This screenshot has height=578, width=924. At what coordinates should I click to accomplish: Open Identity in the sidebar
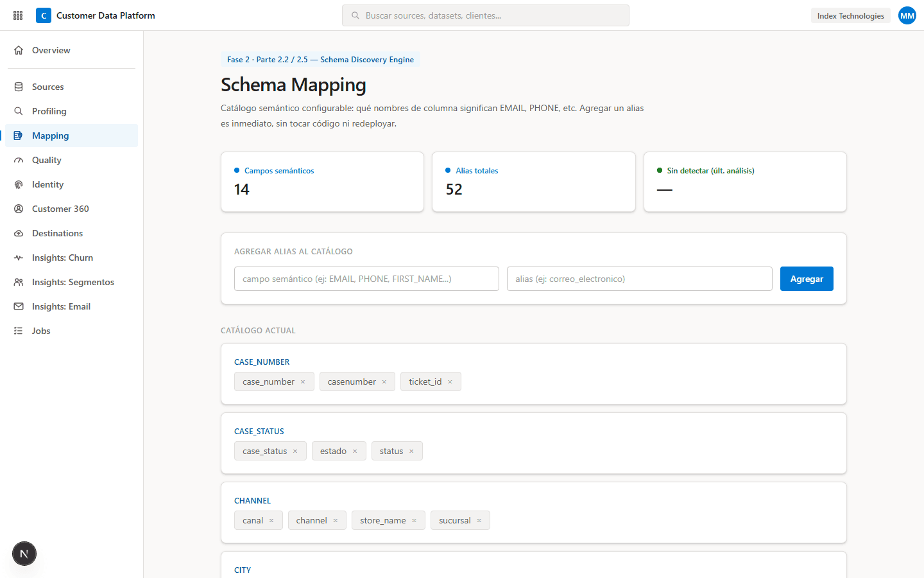[x=71, y=184]
